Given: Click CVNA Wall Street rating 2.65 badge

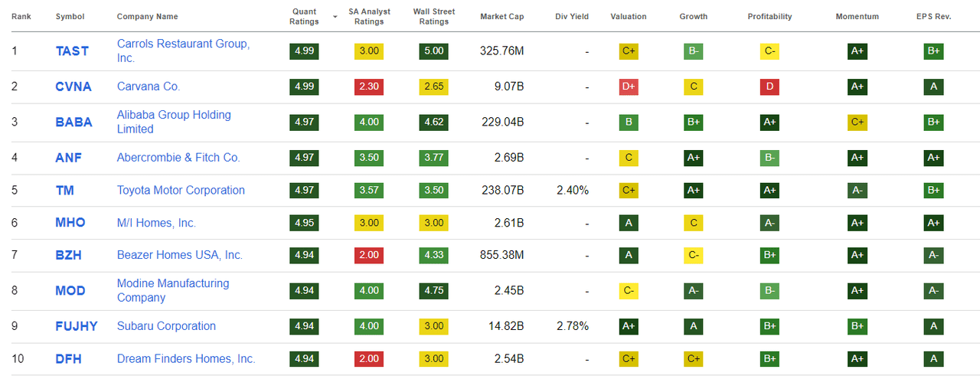Looking at the screenshot, I should [434, 87].
